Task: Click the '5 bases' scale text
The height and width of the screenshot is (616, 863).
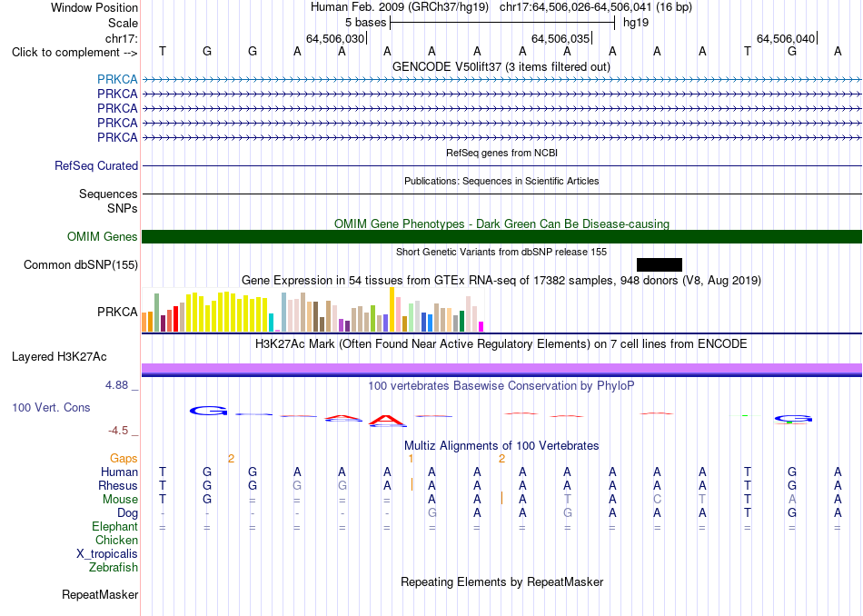Action: tap(365, 23)
